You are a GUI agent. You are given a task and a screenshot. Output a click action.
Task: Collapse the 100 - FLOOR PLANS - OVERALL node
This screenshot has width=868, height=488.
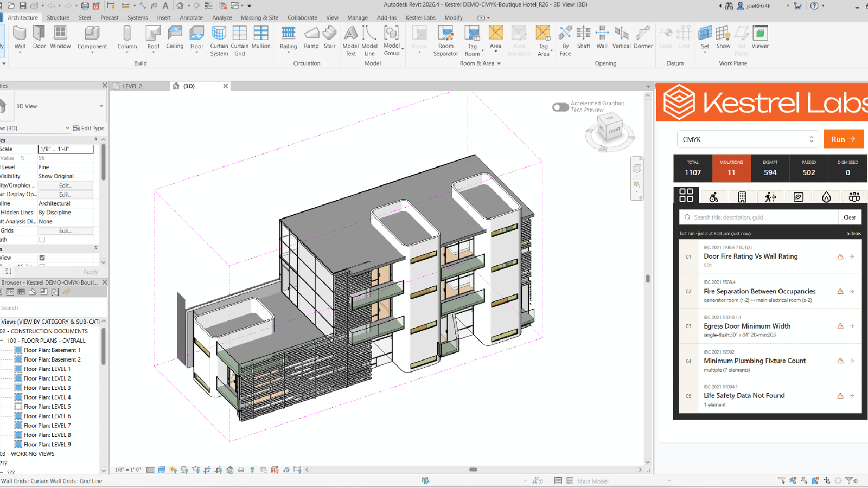pos(2,341)
